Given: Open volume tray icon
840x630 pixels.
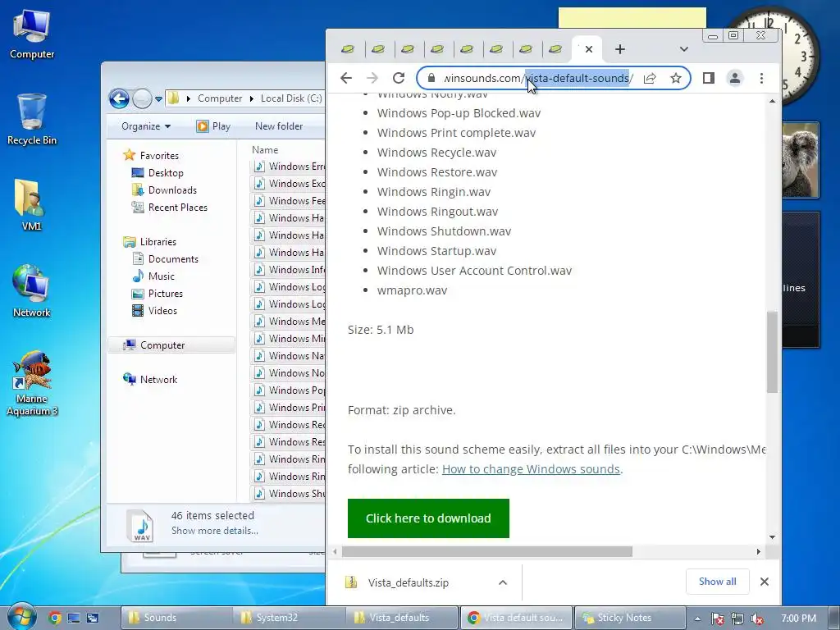Looking at the screenshot, I should (757, 619).
